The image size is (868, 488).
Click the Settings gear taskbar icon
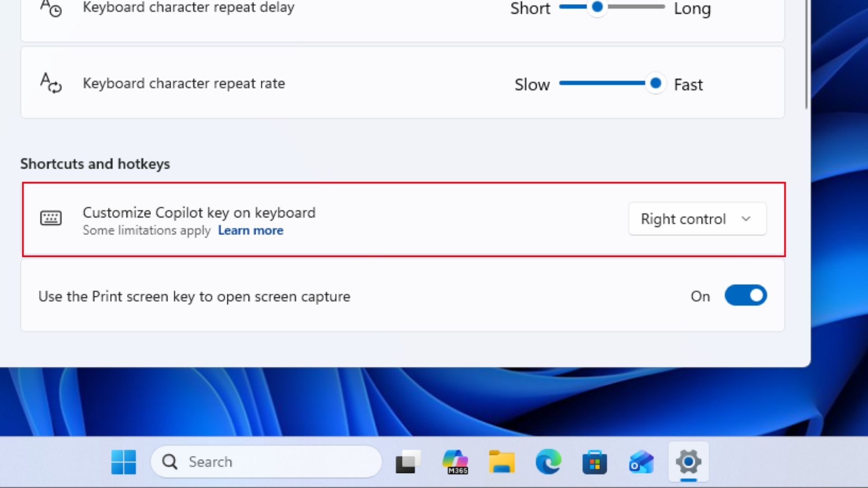tap(689, 462)
